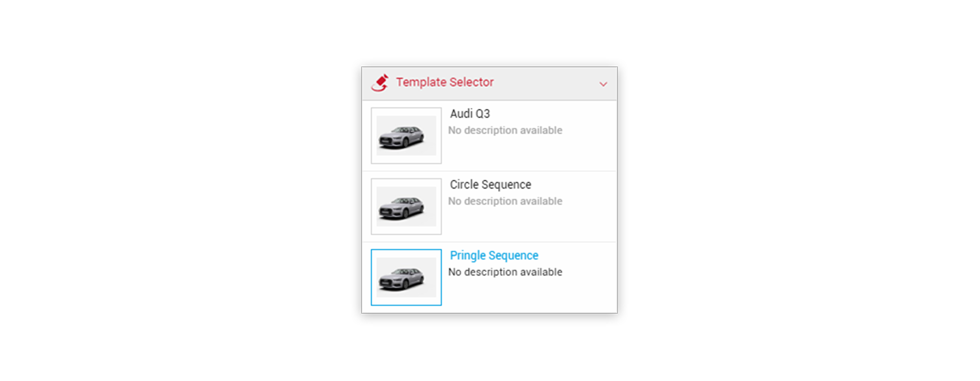This screenshot has width=980, height=381.
Task: Click the Template Selector header title
Action: 445,82
